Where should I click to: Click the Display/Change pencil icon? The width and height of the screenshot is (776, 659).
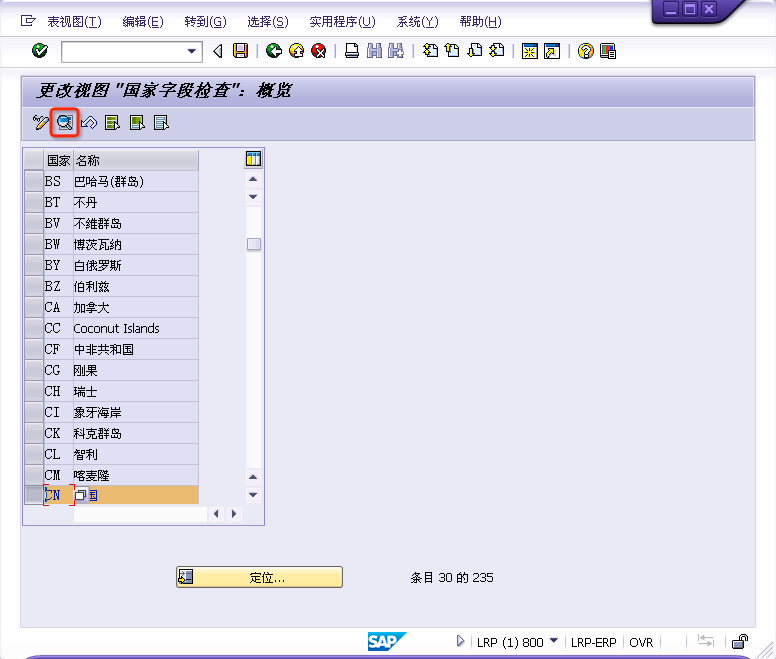40,122
